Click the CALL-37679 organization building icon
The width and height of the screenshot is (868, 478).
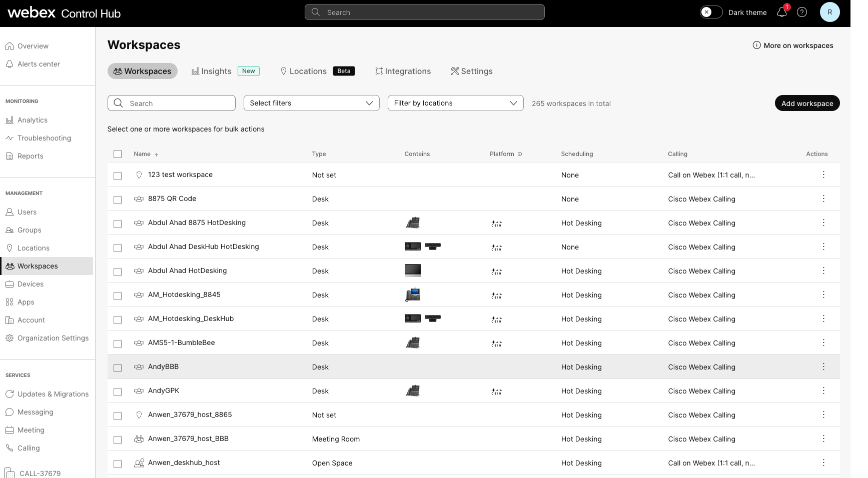pos(10,473)
